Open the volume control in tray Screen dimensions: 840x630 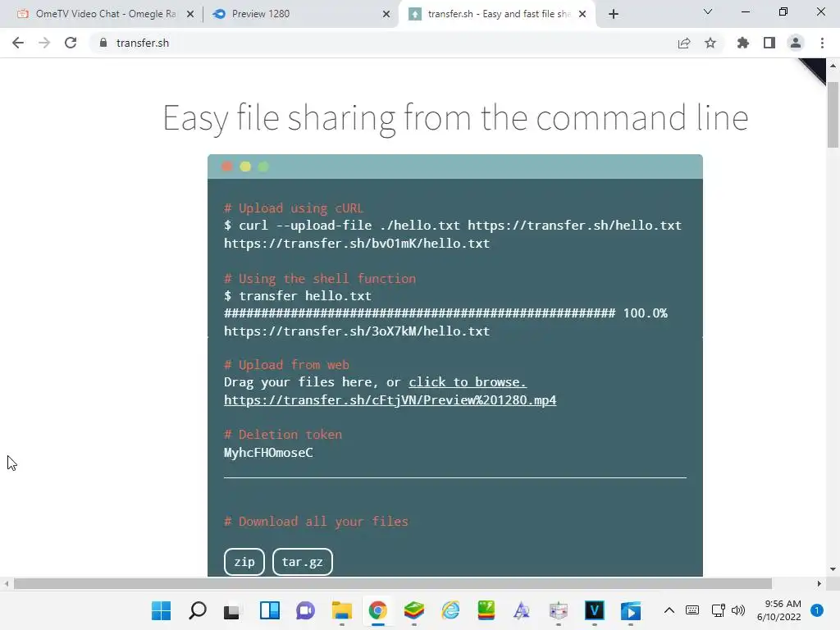tap(738, 610)
